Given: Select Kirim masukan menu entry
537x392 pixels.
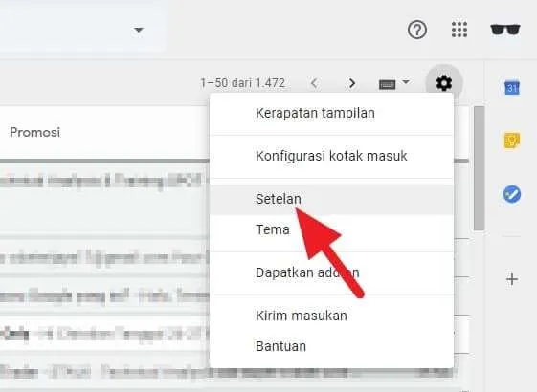Looking at the screenshot, I should (331, 316).
